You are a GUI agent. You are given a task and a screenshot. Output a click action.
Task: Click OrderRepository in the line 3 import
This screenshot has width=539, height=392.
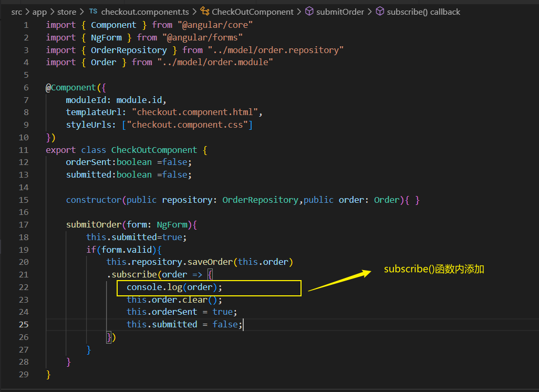click(x=129, y=50)
